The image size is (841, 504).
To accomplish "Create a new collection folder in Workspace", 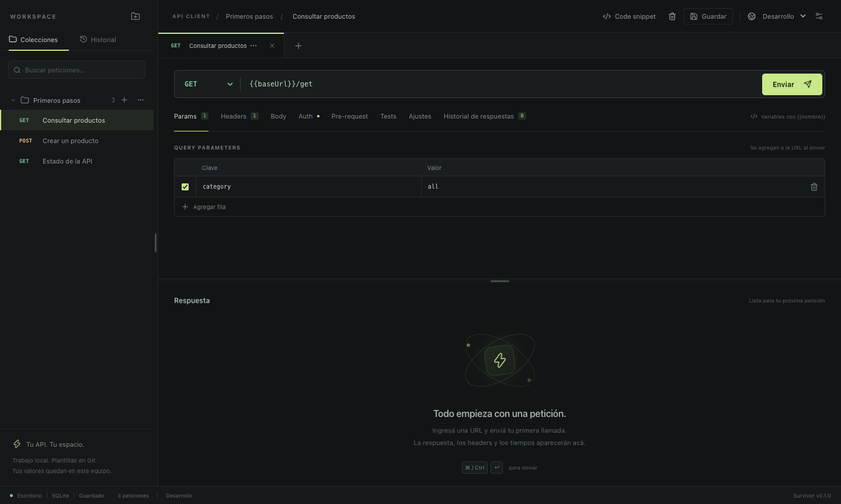I will tap(135, 16).
